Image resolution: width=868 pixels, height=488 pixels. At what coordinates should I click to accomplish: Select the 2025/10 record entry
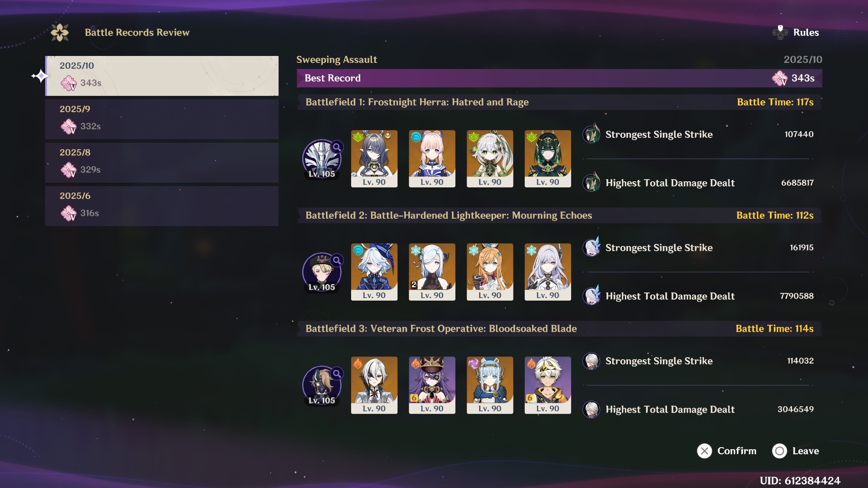coord(162,75)
